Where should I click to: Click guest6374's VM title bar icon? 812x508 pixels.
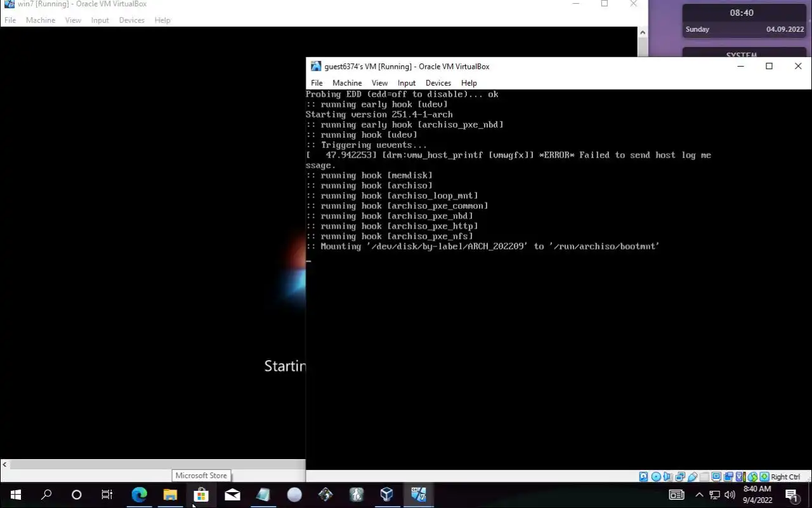pos(316,66)
